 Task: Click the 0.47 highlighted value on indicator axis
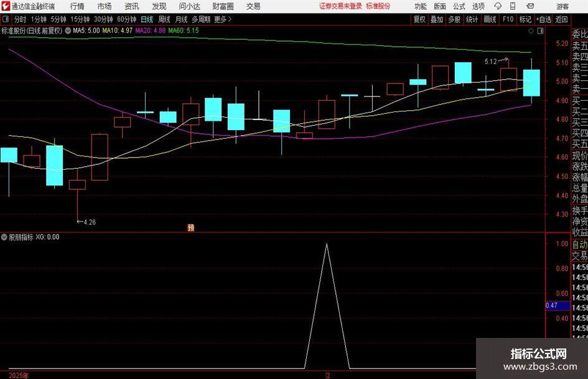[x=558, y=305]
